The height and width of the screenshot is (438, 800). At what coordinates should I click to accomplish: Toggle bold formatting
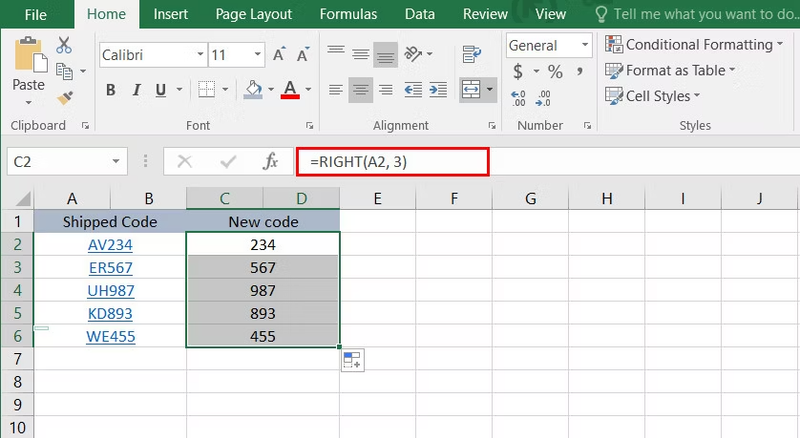110,90
